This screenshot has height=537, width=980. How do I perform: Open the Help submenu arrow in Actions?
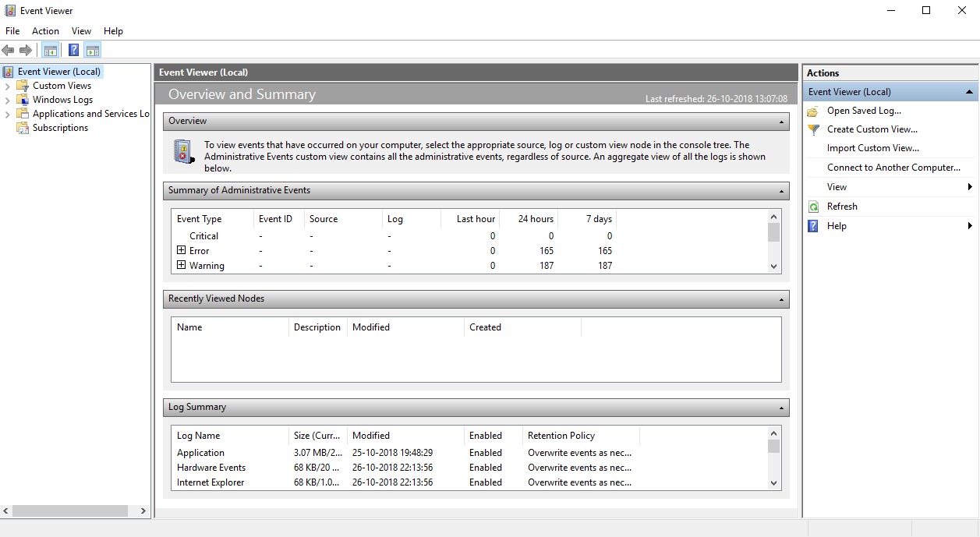970,226
